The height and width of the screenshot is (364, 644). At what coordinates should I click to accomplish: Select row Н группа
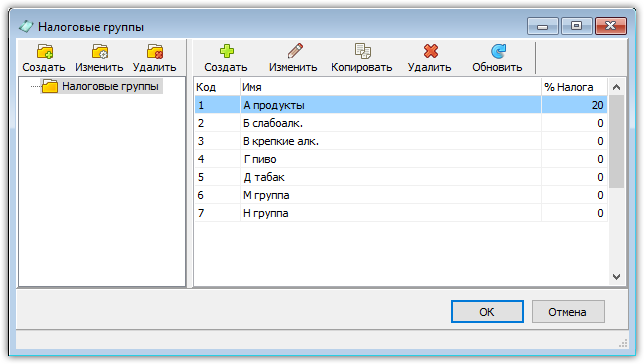click(401, 213)
